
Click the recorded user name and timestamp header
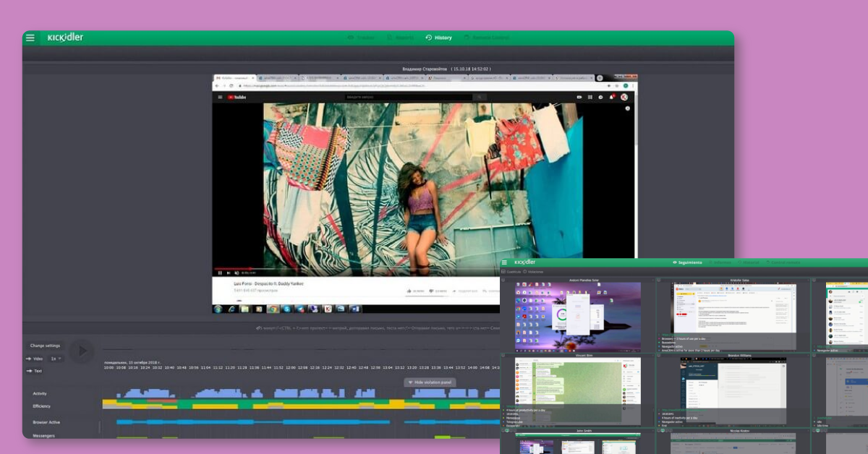click(446, 69)
